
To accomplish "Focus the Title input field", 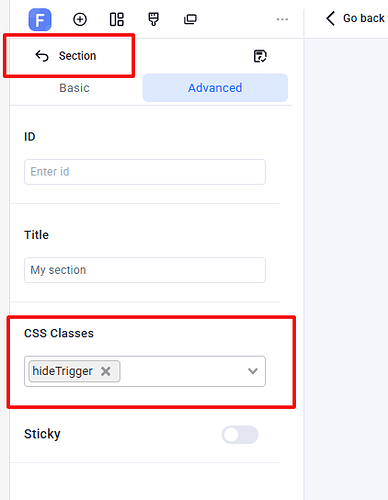I will [x=145, y=270].
